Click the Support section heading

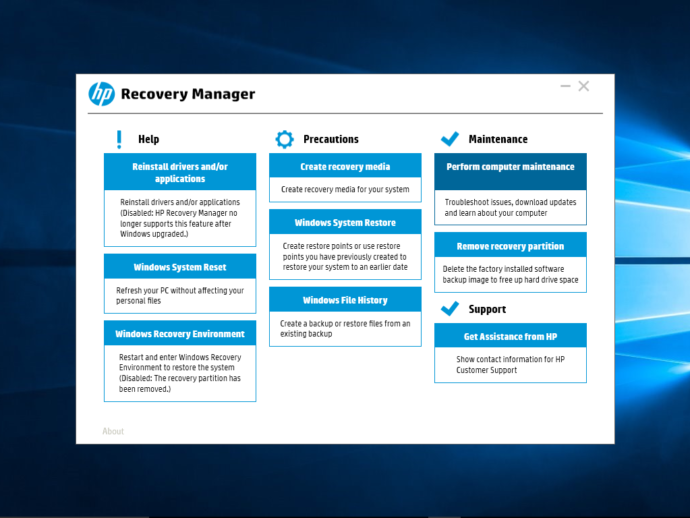(487, 309)
